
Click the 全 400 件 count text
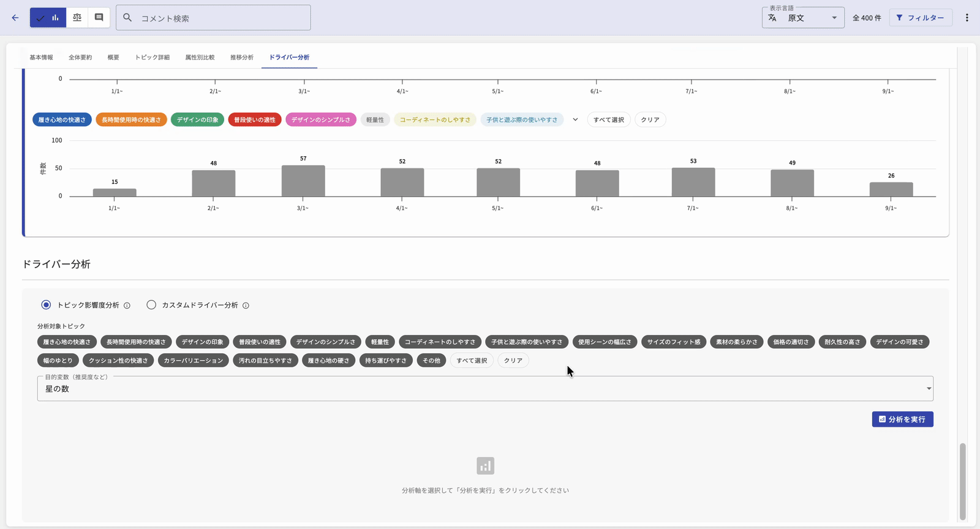click(867, 18)
